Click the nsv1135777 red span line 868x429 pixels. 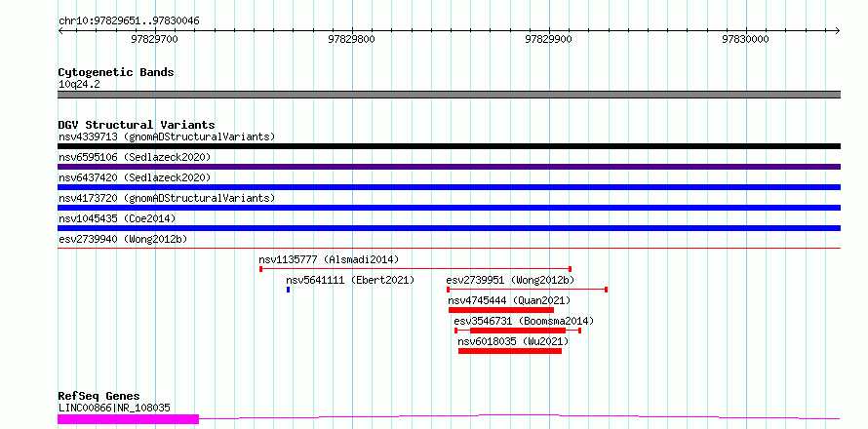415,269
